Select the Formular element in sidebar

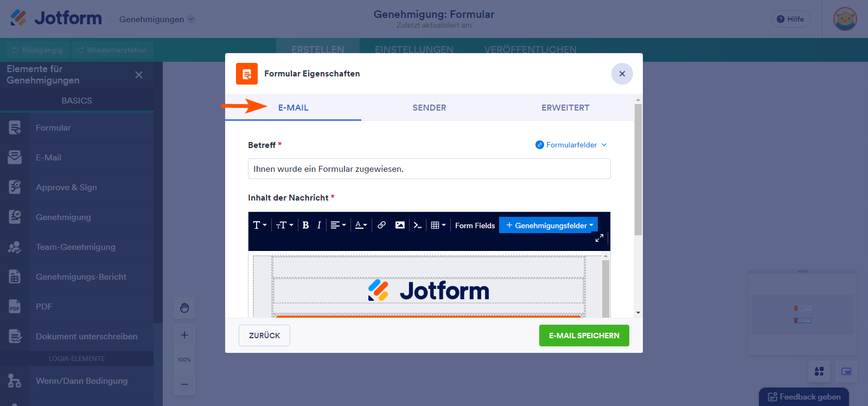point(76,127)
